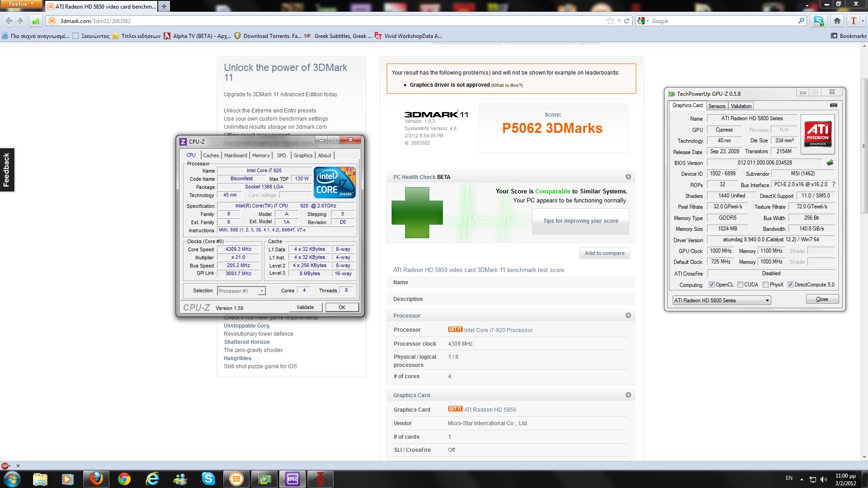Open Skype from the taskbar
This screenshot has height=488, width=868.
(x=208, y=479)
